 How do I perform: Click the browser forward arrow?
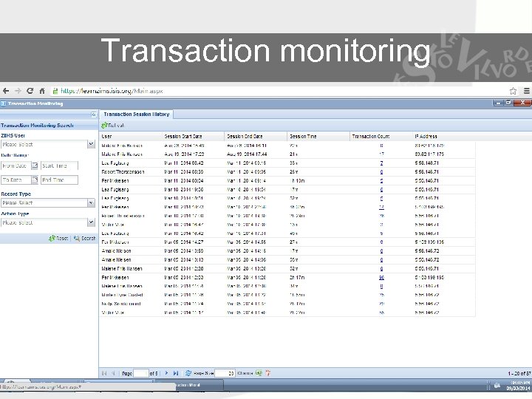18,91
